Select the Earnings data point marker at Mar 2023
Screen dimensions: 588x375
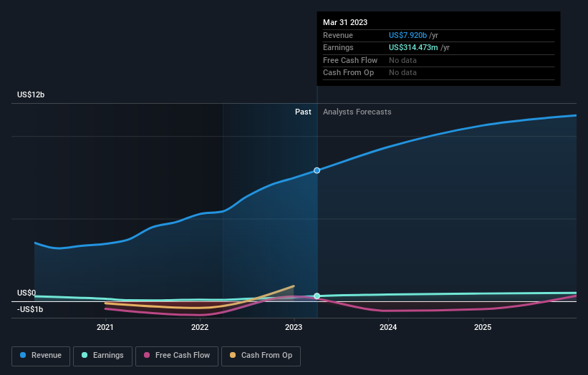pos(317,296)
